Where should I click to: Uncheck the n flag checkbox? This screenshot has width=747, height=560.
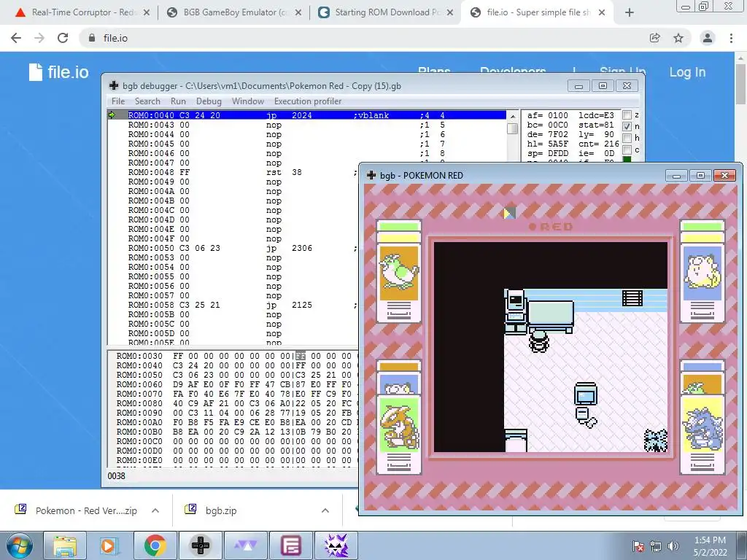(627, 126)
